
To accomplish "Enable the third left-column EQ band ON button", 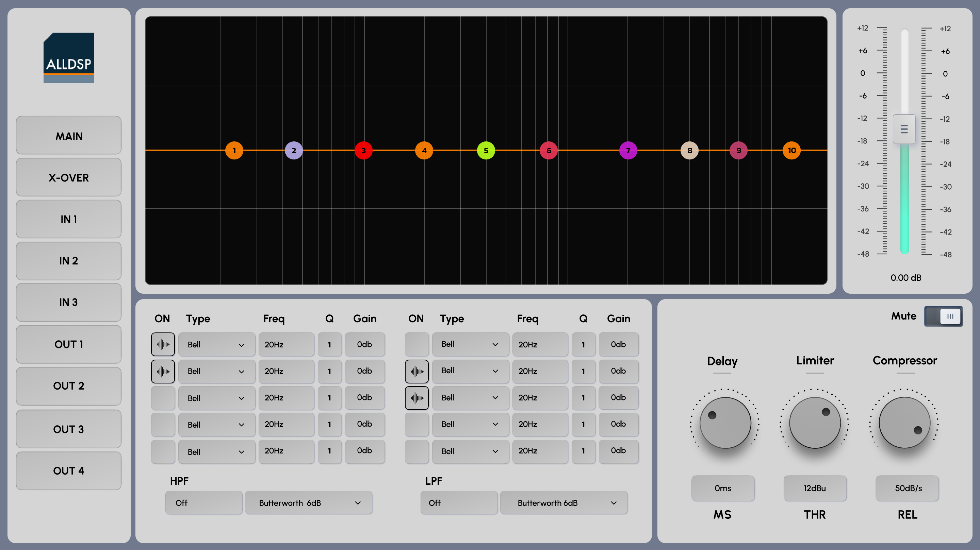I will pyautogui.click(x=163, y=398).
